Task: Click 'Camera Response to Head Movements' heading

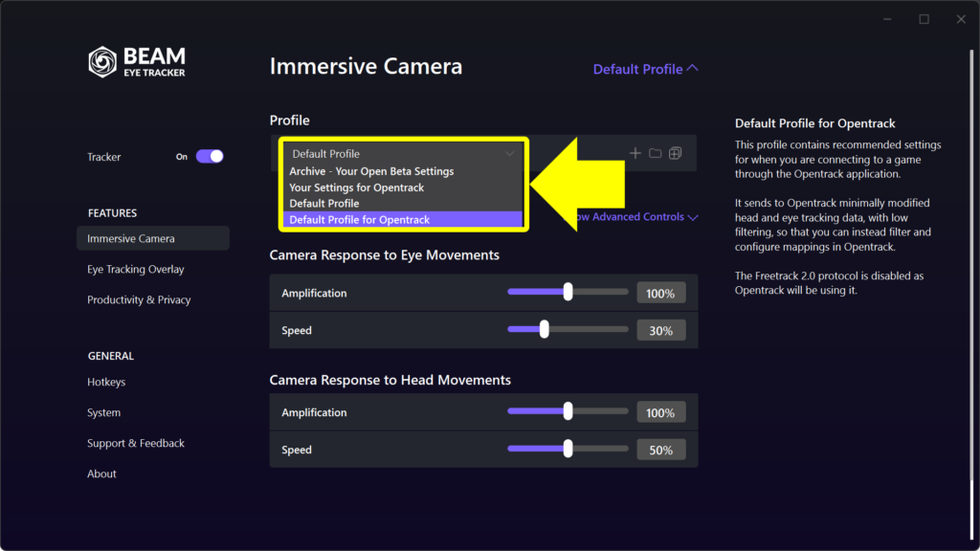Action: (390, 380)
